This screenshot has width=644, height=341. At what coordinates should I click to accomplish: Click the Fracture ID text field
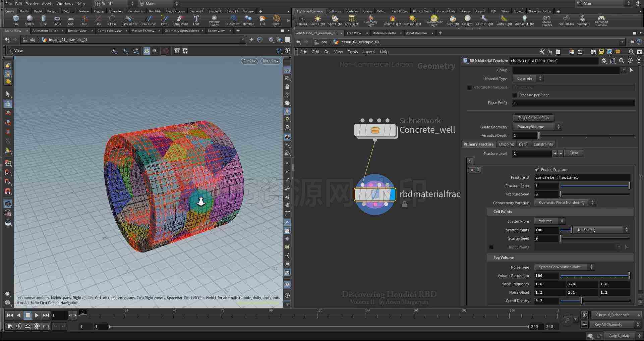click(x=582, y=177)
